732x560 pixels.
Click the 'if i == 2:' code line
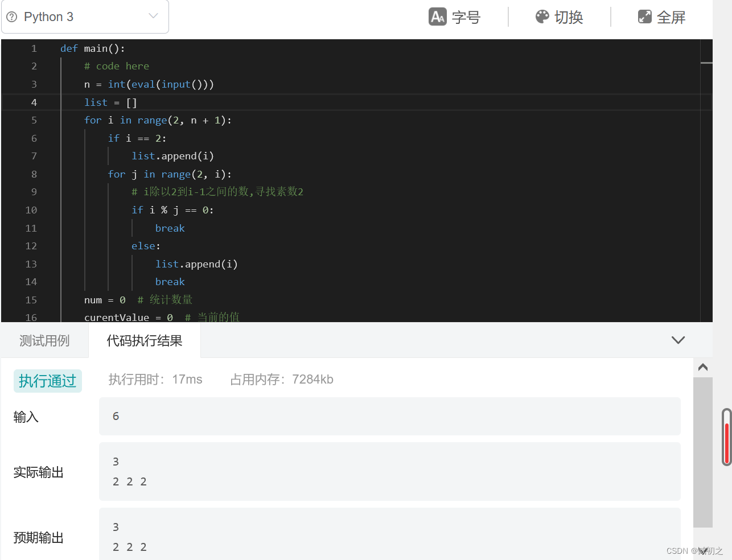pyautogui.click(x=137, y=138)
